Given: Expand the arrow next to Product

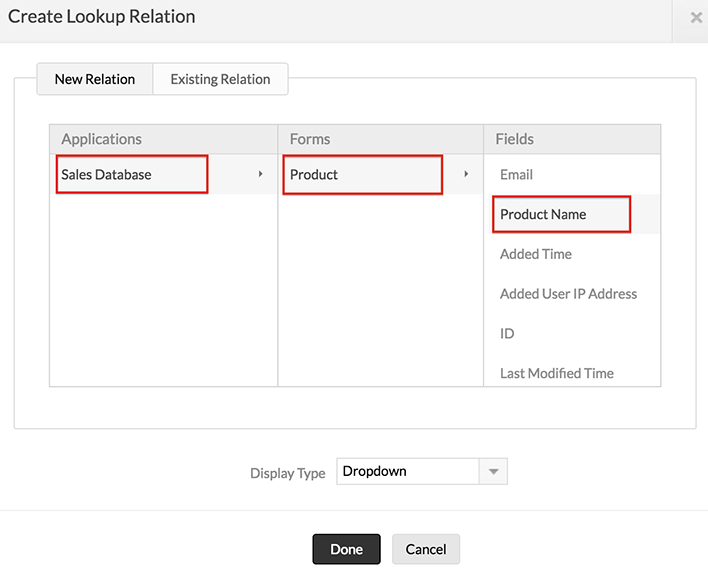Looking at the screenshot, I should pyautogui.click(x=466, y=174).
